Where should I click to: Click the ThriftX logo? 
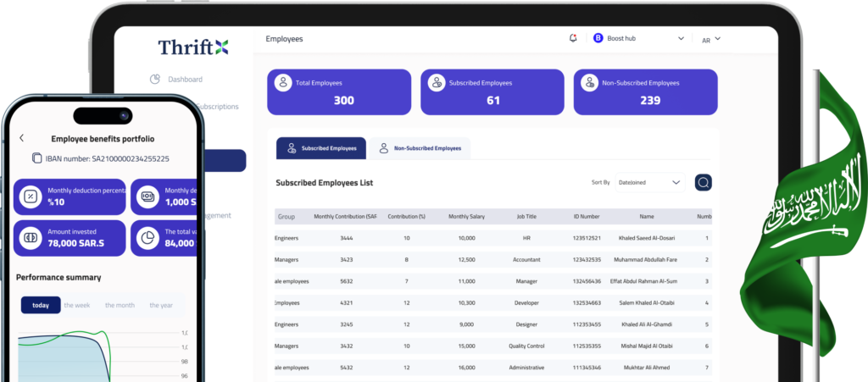[x=193, y=47]
